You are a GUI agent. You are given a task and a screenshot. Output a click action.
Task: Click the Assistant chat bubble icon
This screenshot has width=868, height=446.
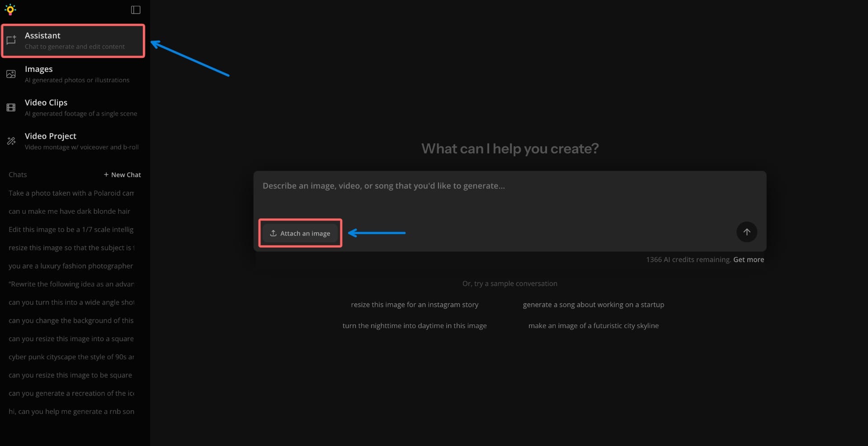click(11, 40)
